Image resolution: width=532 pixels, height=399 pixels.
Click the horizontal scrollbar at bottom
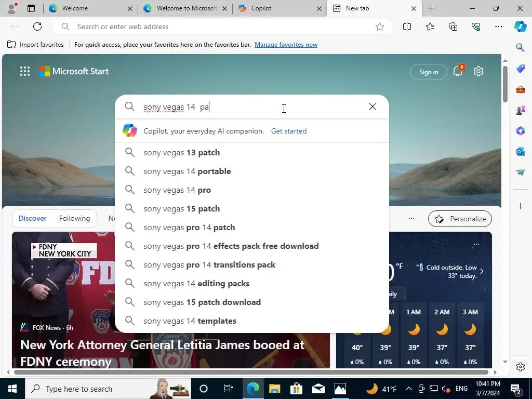(251, 372)
